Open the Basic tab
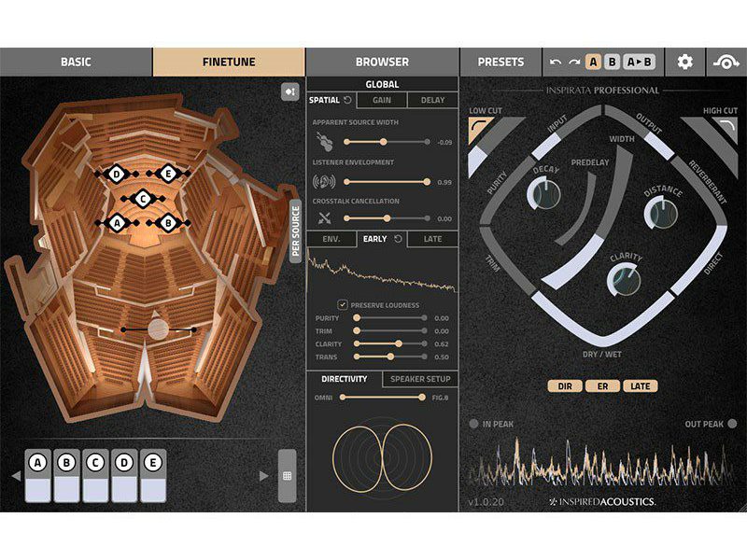Viewport: 747px width, 560px height. tap(76, 62)
